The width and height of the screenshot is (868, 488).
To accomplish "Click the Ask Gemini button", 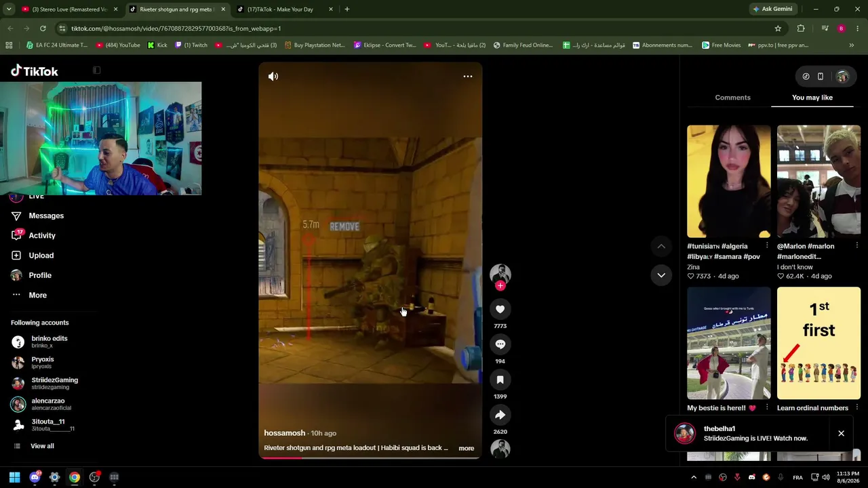I will click(772, 9).
